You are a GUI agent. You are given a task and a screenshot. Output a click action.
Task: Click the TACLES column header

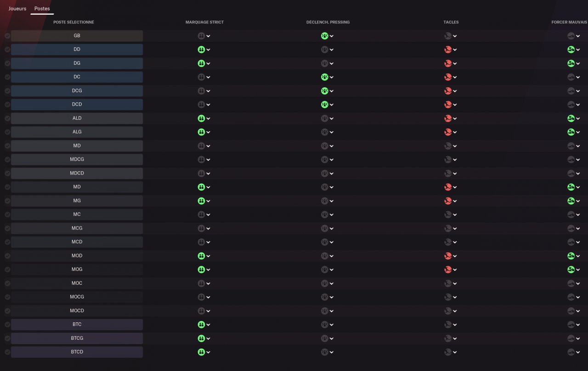[451, 22]
